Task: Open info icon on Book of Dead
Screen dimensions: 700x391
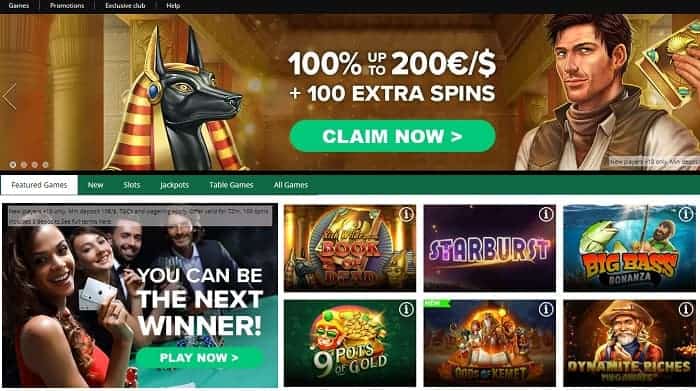Action: 406,215
